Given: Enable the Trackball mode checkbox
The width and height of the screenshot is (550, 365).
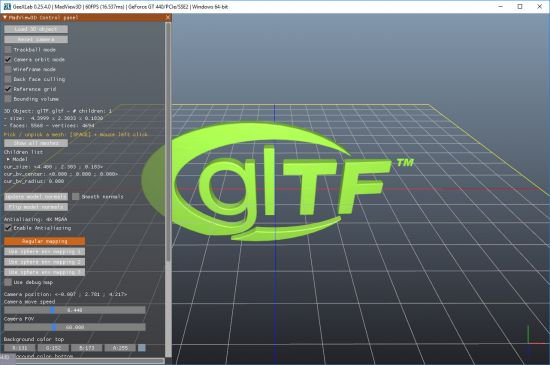Looking at the screenshot, I should [8, 50].
